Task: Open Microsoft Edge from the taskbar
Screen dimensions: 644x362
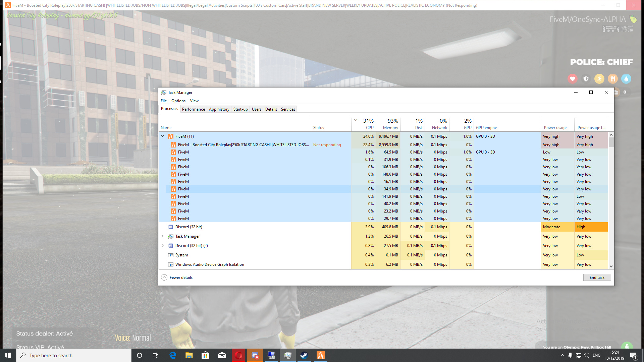Action: tap(173, 355)
